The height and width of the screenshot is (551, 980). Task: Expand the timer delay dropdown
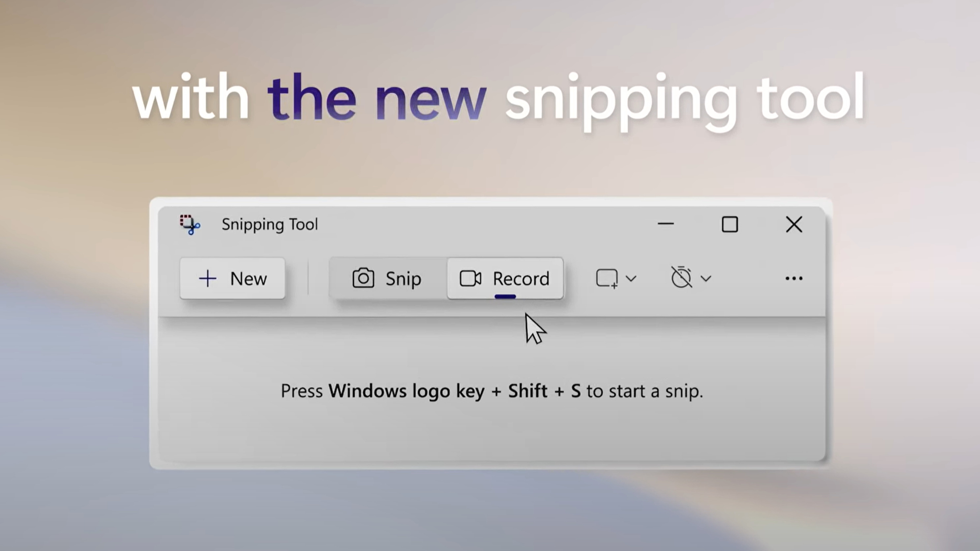pos(705,278)
